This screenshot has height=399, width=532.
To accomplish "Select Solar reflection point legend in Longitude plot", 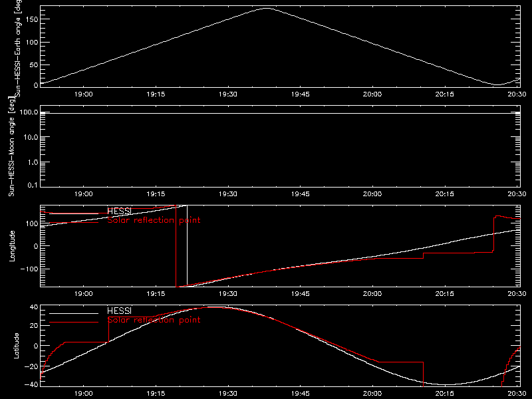I will pyautogui.click(x=154, y=220).
